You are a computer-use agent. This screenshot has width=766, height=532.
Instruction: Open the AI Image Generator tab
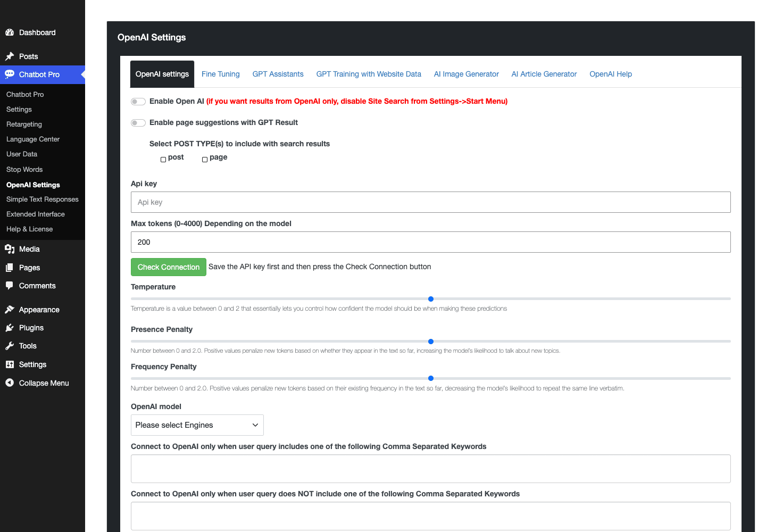click(x=467, y=74)
